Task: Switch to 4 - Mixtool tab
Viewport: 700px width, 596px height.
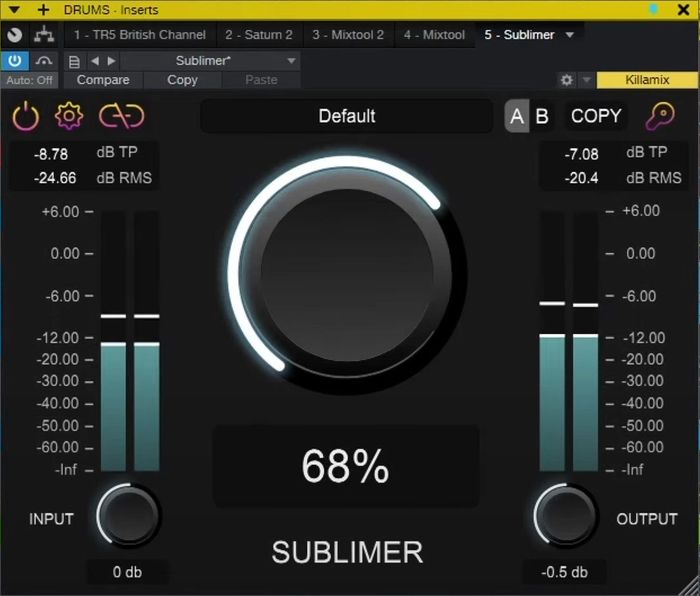Action: point(434,35)
